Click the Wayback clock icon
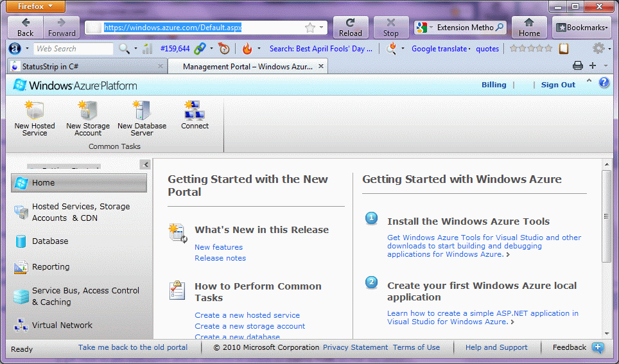 pos(224,49)
